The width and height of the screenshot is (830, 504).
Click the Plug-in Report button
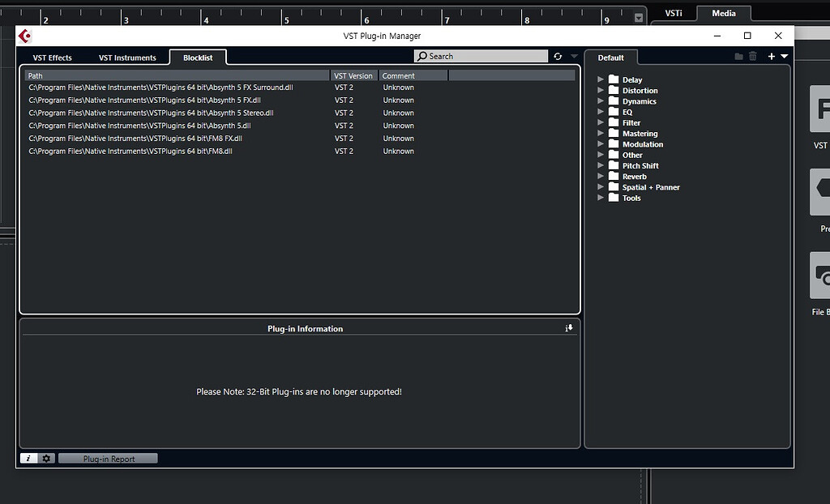(x=108, y=458)
